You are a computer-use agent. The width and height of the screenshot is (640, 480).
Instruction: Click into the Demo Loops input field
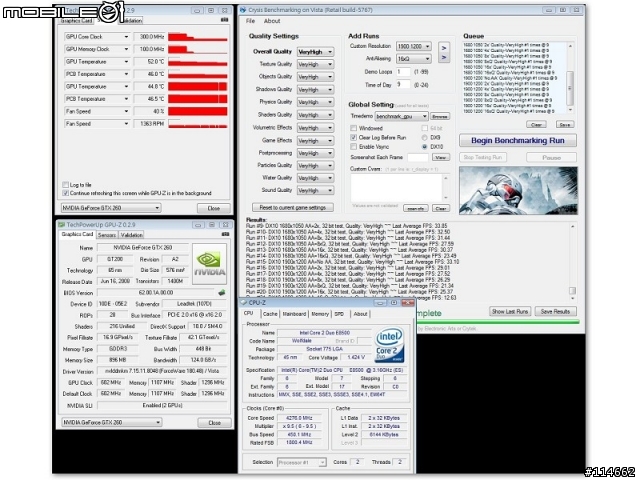click(403, 72)
